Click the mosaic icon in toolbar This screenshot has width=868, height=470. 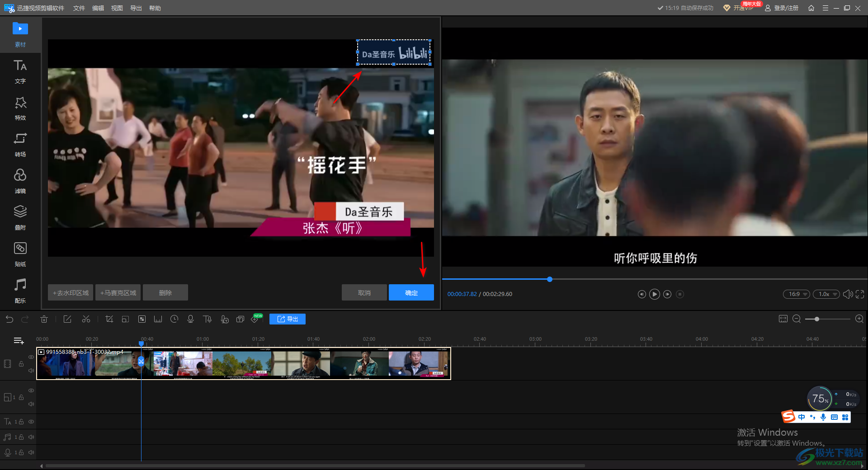point(142,319)
